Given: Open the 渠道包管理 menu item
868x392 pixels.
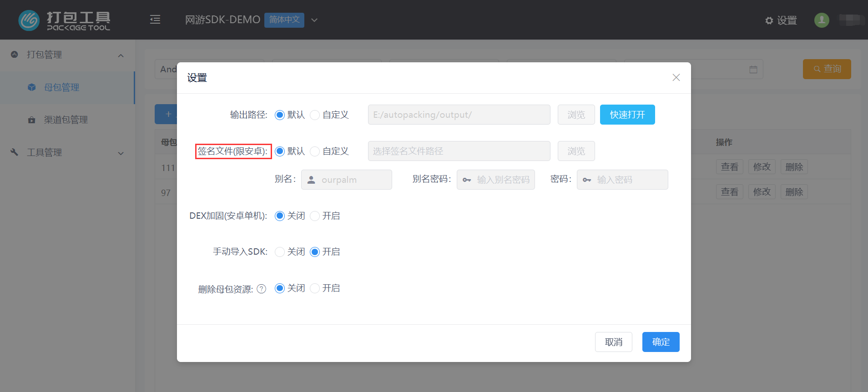Looking at the screenshot, I should click(66, 120).
